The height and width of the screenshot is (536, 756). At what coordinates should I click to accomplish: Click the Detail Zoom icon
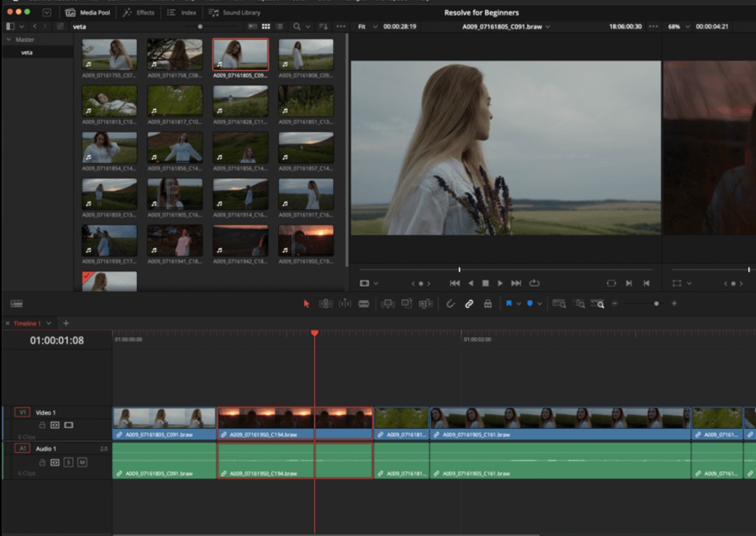pos(579,304)
